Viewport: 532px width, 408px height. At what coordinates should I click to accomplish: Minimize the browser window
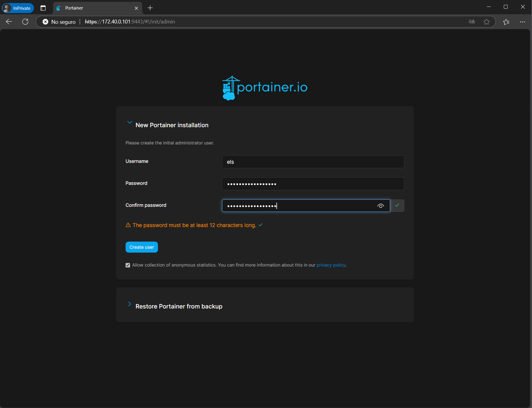pos(489,7)
